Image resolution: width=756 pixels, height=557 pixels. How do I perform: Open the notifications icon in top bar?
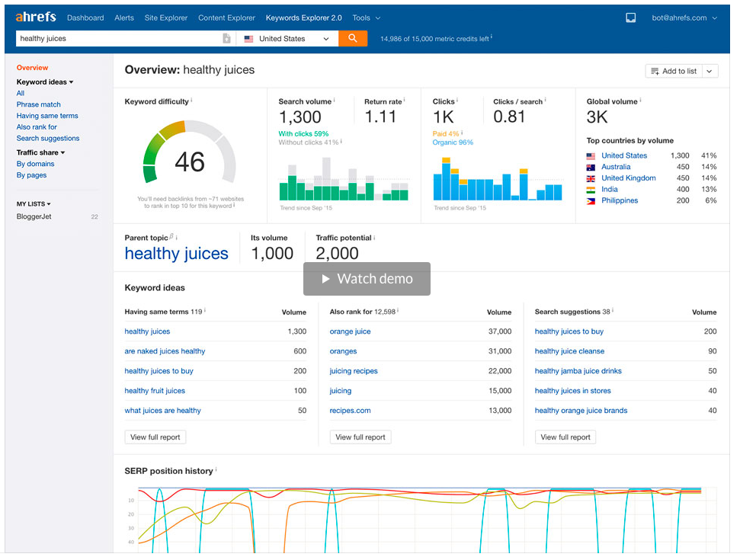point(631,18)
